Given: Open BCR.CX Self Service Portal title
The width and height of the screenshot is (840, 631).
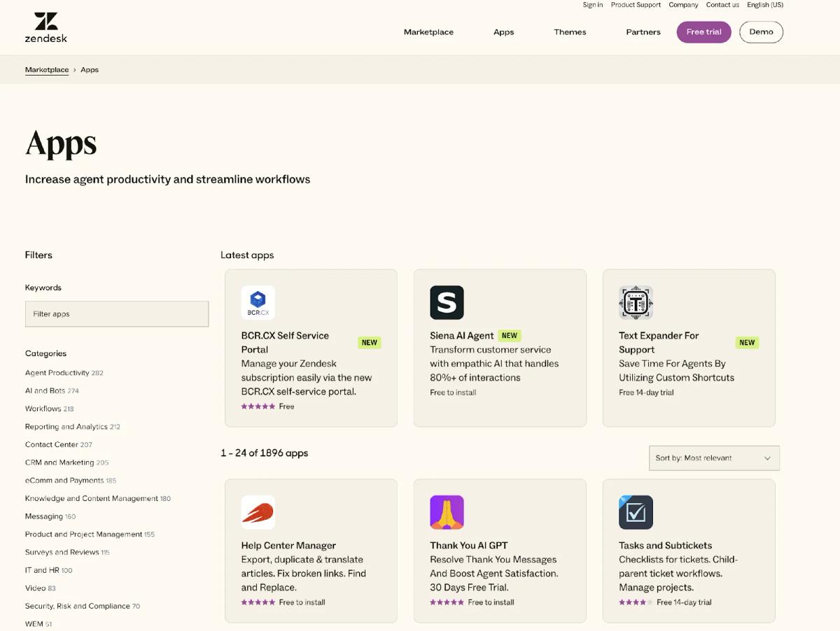Looking at the screenshot, I should click(285, 343).
